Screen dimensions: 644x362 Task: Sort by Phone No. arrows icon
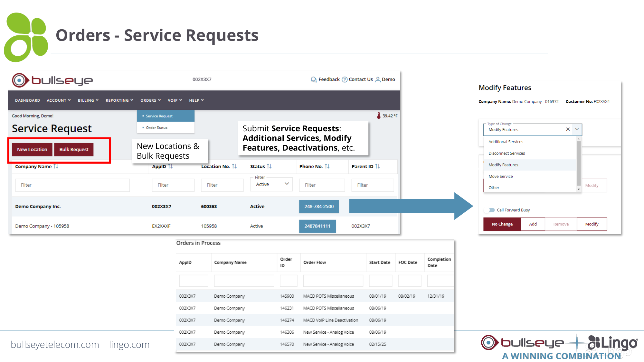327,166
